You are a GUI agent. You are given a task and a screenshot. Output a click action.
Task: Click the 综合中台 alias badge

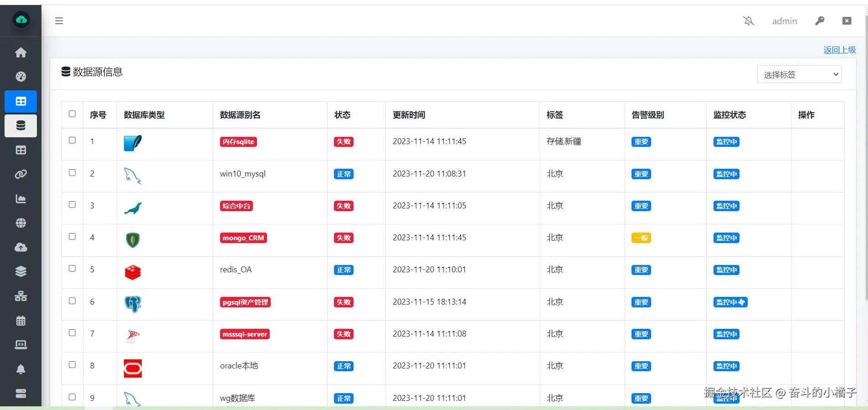tap(236, 206)
